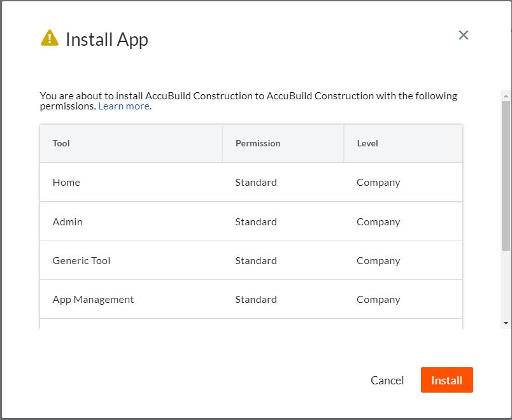Click Company level in the Home row
512x420 pixels.
(378, 183)
